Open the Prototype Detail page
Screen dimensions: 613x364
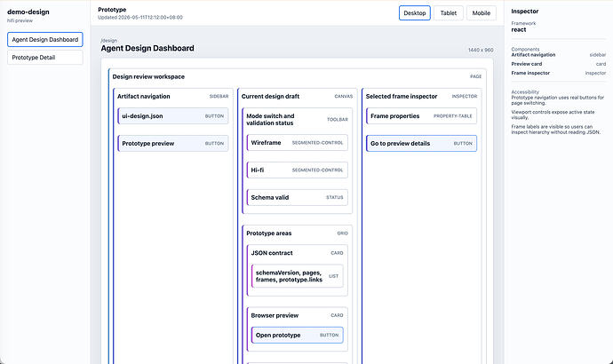[x=45, y=58]
